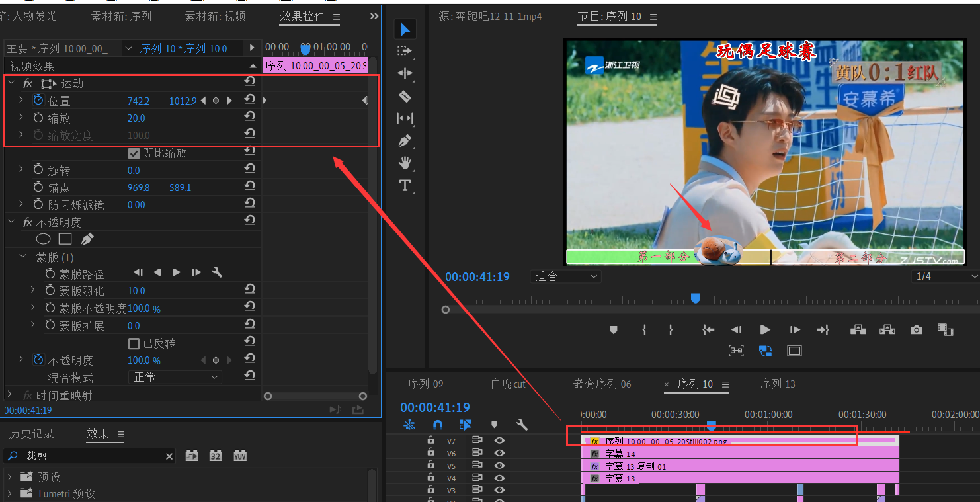Toggle snap magnet in timeline
The image size is (980, 502).
click(438, 425)
